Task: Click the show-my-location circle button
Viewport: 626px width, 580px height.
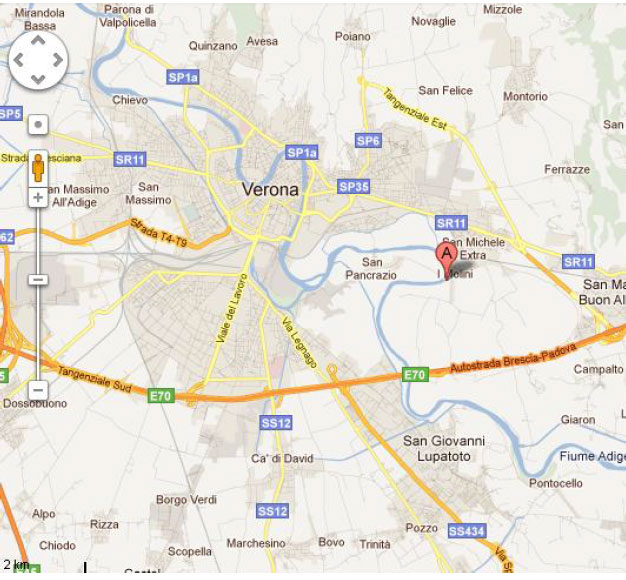Action: 38,125
